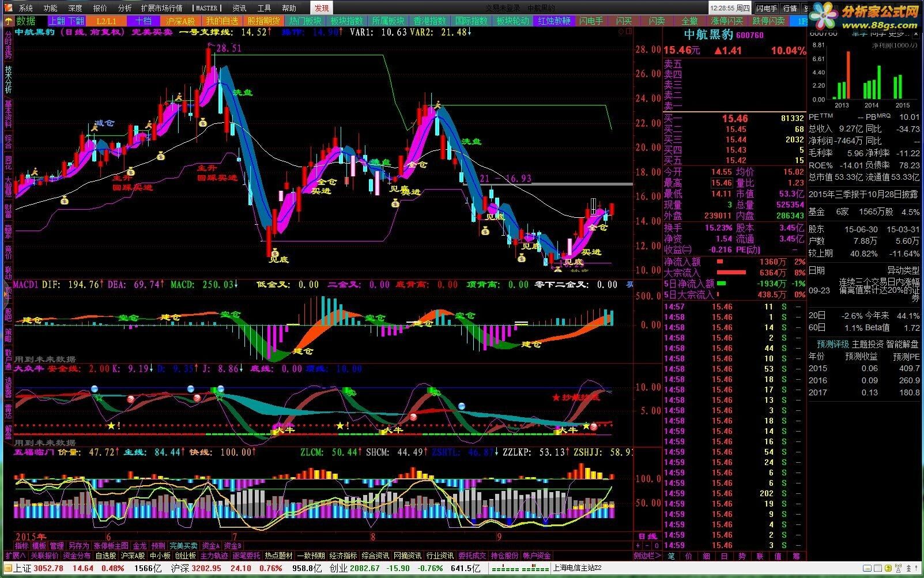The height and width of the screenshot is (578, 924).
Task: Click the 0 reset button under 日线
Action: [657, 545]
